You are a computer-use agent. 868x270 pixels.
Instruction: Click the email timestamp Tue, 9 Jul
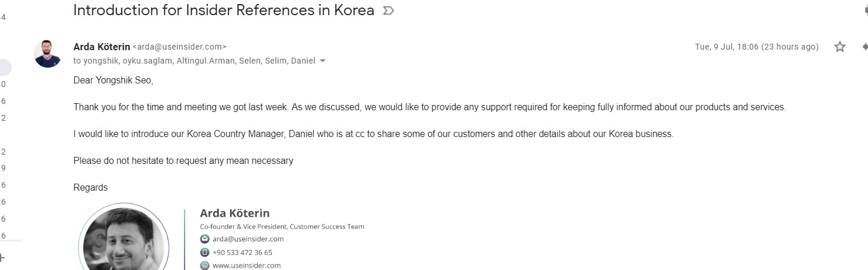coord(756,47)
